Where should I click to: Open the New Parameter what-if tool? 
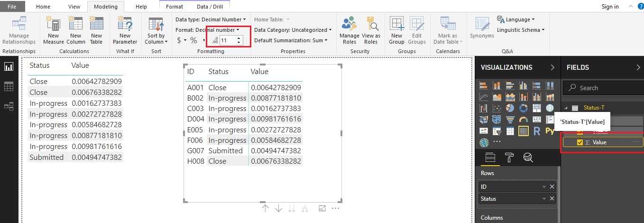(125, 30)
